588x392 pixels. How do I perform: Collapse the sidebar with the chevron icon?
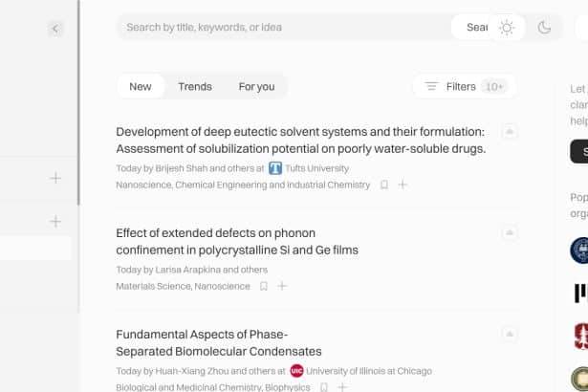click(55, 29)
